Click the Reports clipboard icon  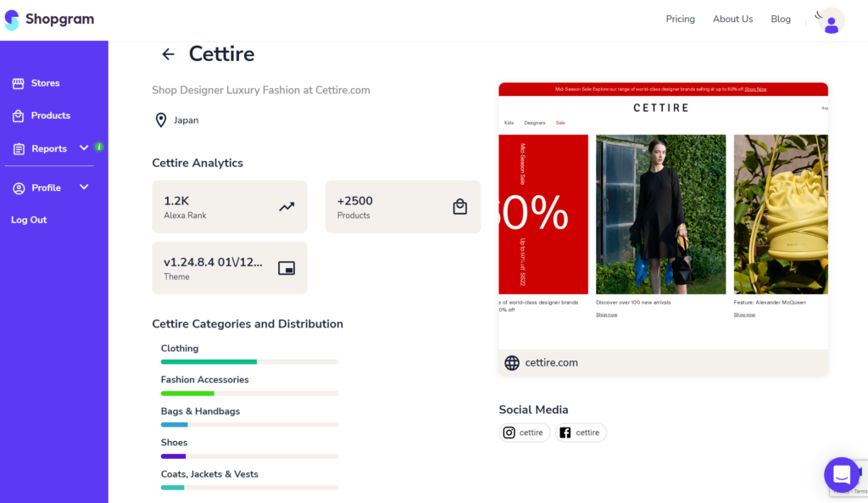pyautogui.click(x=19, y=148)
